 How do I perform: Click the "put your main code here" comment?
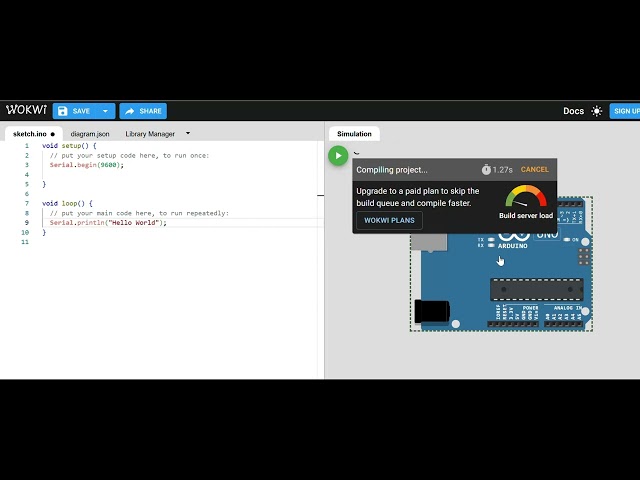[x=139, y=213]
